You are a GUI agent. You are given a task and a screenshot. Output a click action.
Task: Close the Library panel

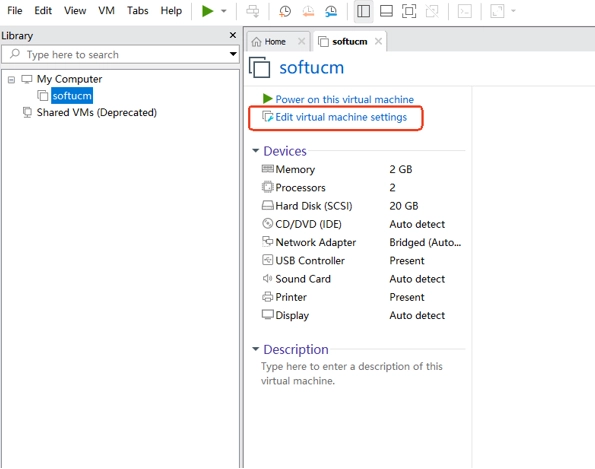pos(233,35)
